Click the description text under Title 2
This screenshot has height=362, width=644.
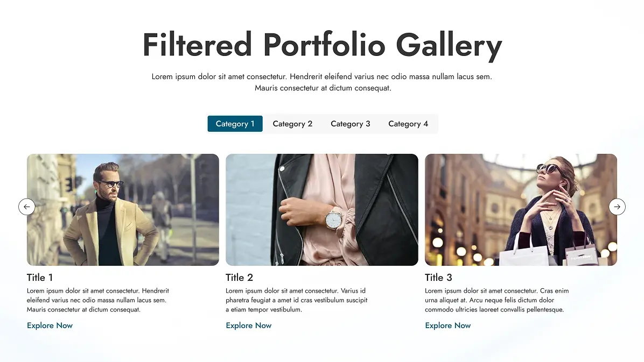tap(298, 300)
